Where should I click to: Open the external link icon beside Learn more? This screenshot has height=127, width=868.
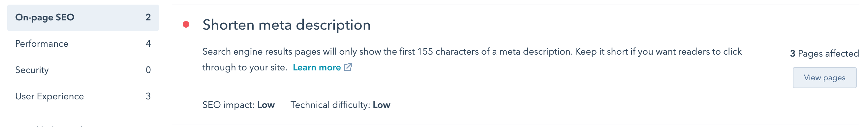click(x=348, y=67)
